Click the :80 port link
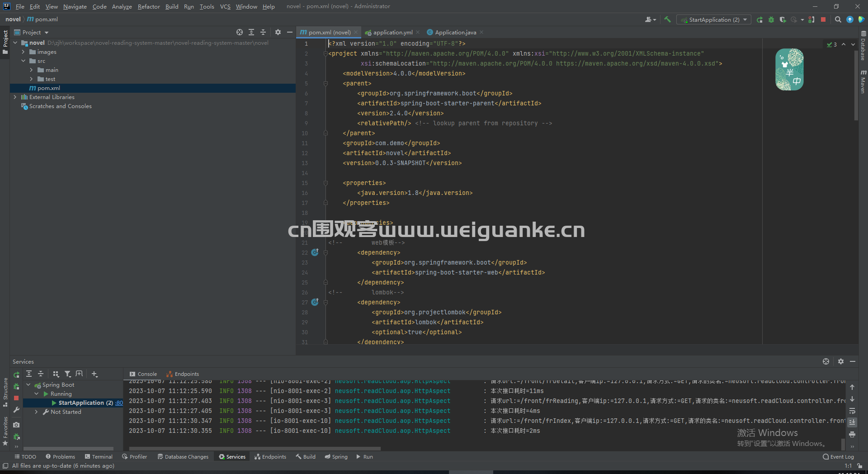 pyautogui.click(x=119, y=403)
